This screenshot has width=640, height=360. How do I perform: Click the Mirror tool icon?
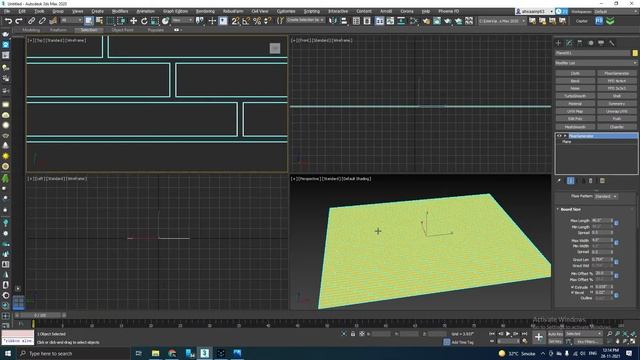[333, 21]
